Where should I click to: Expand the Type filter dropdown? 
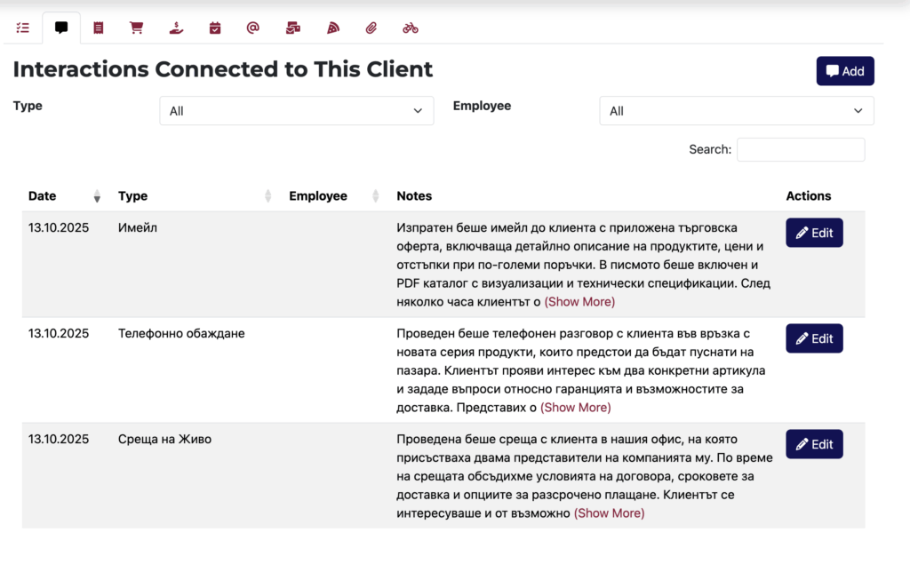click(296, 111)
